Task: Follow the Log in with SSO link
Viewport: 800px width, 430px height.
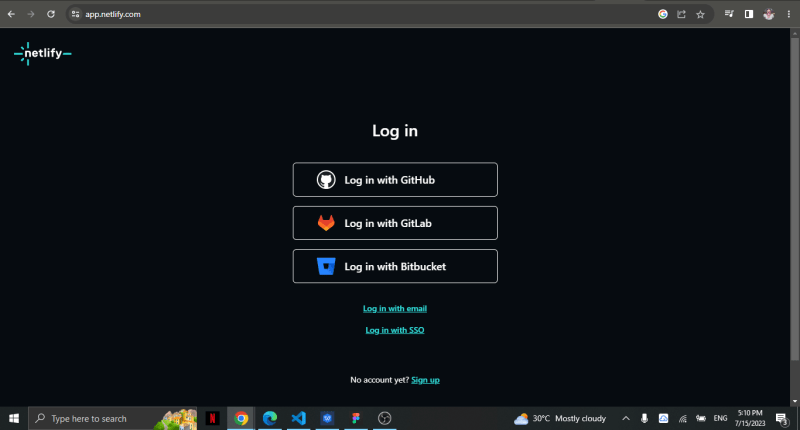Action: pyautogui.click(x=395, y=330)
